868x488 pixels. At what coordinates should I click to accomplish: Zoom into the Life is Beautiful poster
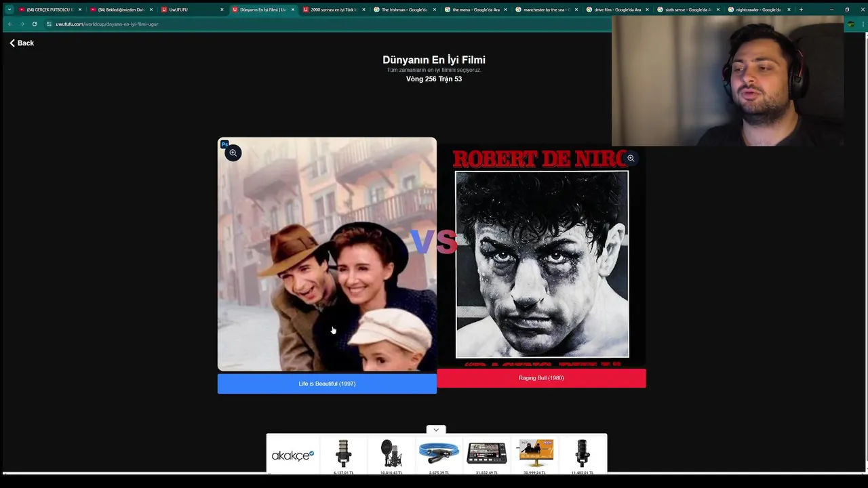pyautogui.click(x=233, y=152)
